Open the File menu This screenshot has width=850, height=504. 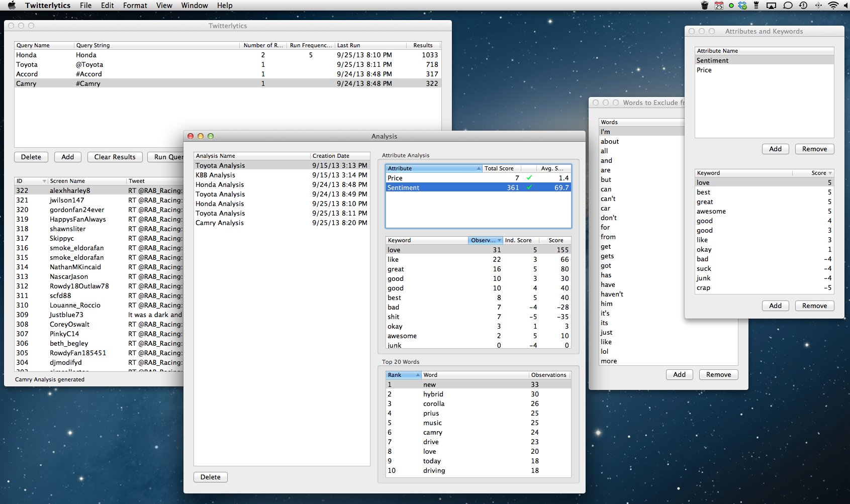pos(86,6)
